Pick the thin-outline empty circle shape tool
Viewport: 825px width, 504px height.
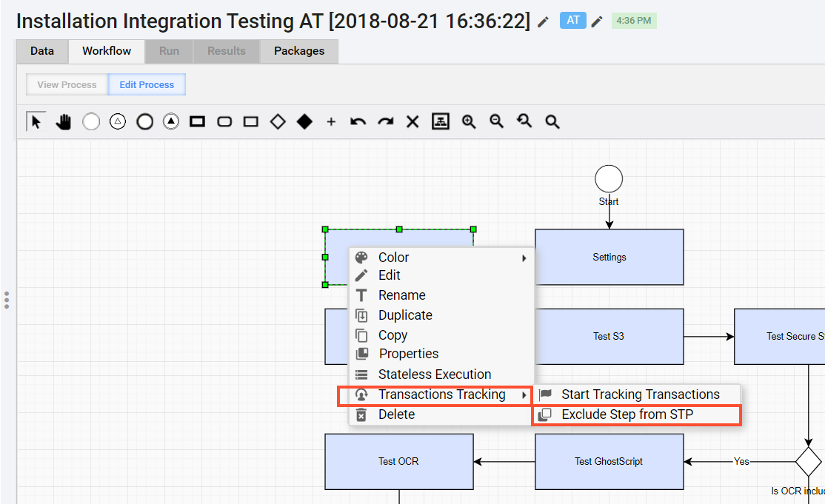(91, 122)
